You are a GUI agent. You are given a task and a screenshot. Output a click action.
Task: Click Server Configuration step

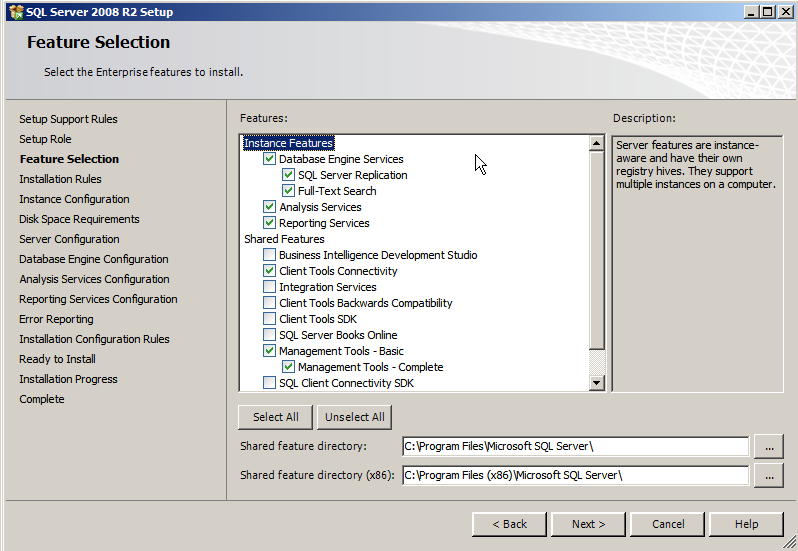point(69,239)
